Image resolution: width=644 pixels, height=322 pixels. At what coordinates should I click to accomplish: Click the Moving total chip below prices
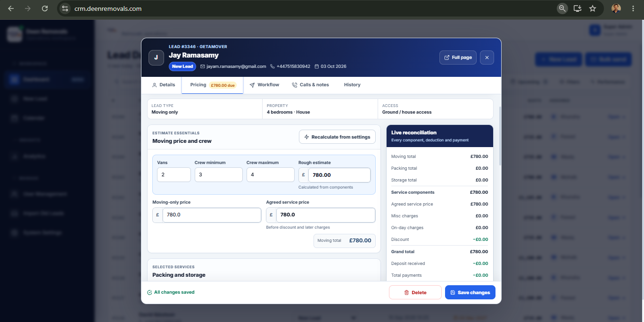[x=345, y=240]
